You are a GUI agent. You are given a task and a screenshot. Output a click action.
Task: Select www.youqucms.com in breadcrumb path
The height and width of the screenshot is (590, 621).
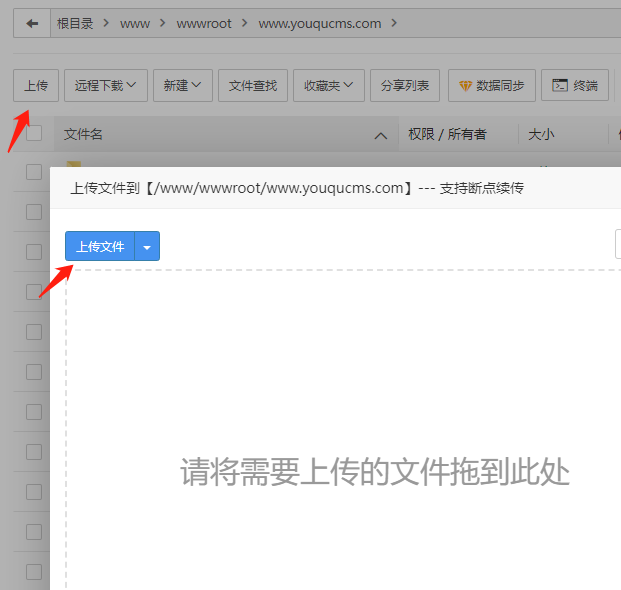click(x=319, y=23)
